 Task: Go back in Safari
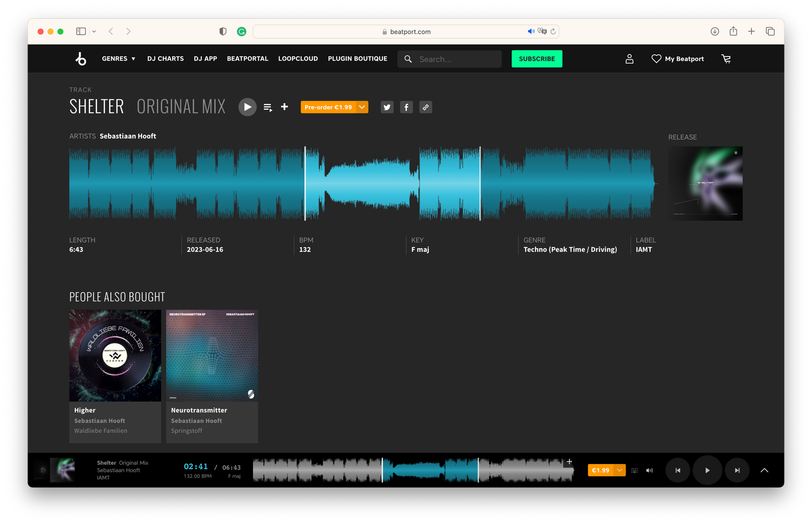(111, 31)
